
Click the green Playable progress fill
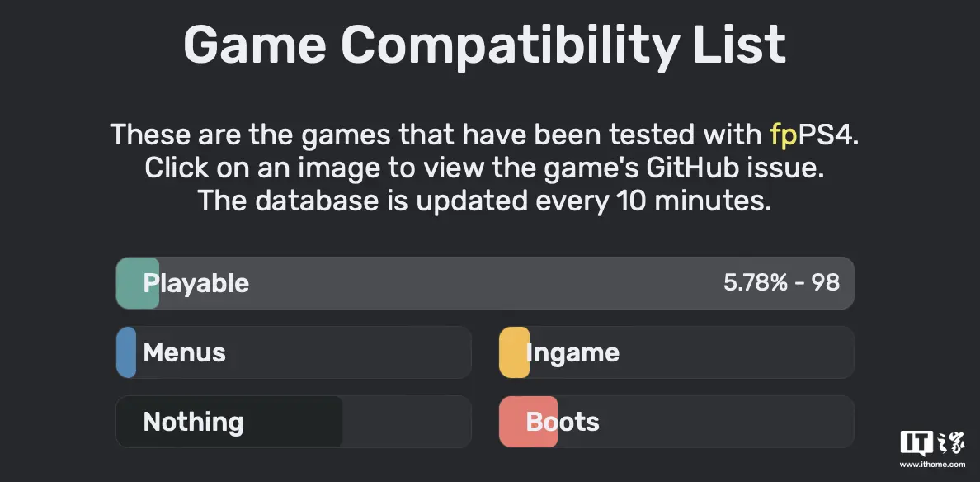coord(138,283)
